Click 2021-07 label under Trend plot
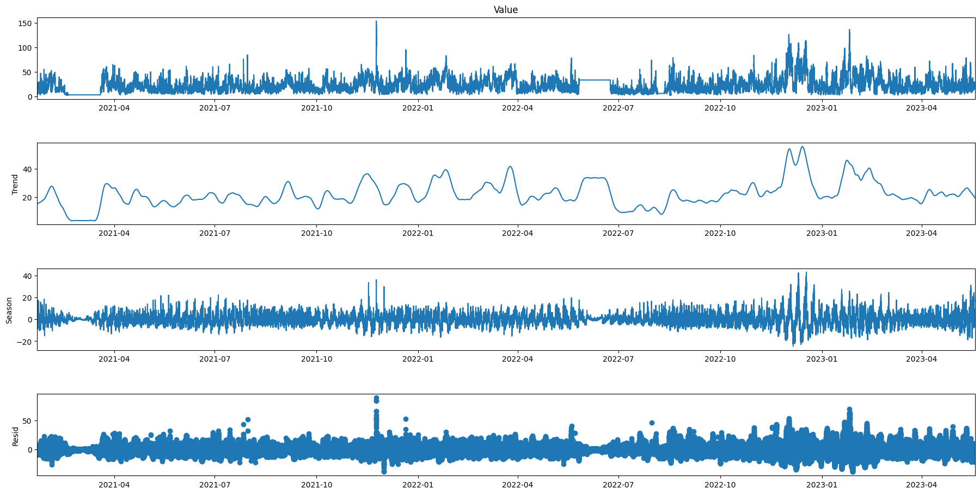This screenshot has width=980, height=494. pyautogui.click(x=215, y=233)
